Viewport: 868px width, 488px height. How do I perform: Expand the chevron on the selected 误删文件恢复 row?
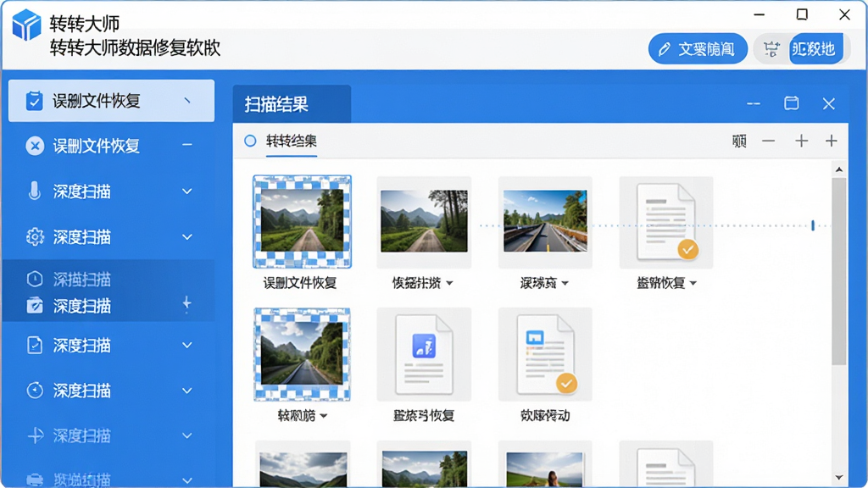pos(187,101)
